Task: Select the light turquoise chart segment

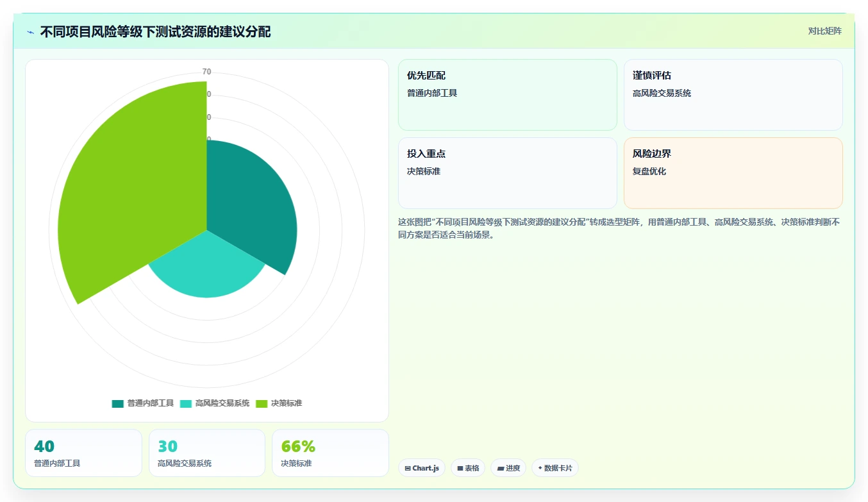Action: [x=206, y=269]
